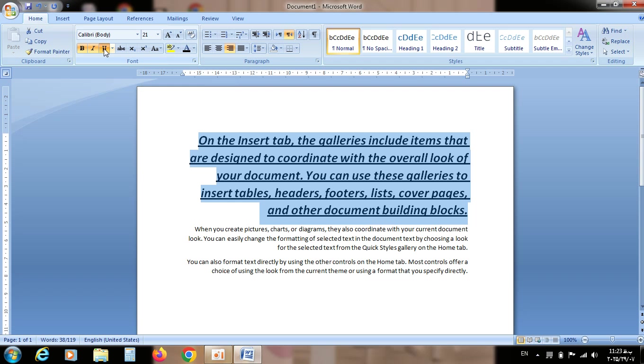Open the Change Styles menu
The image size is (644, 364).
pos(584,43)
